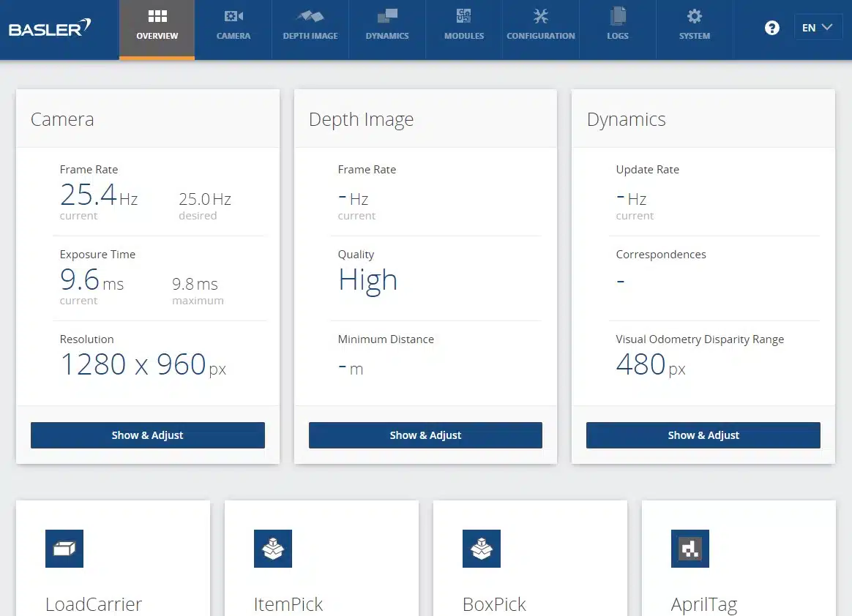Open the Logs tab

tap(618, 25)
